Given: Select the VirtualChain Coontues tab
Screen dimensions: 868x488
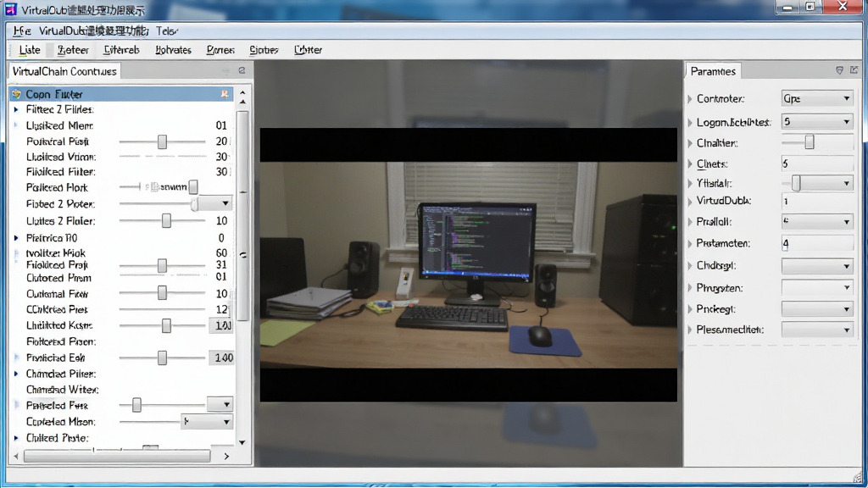Looking at the screenshot, I should click(64, 71).
